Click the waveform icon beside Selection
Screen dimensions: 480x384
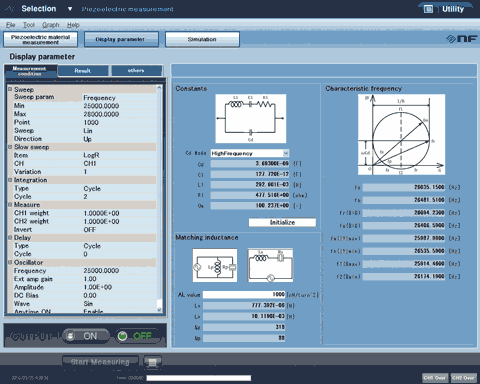click(x=10, y=9)
